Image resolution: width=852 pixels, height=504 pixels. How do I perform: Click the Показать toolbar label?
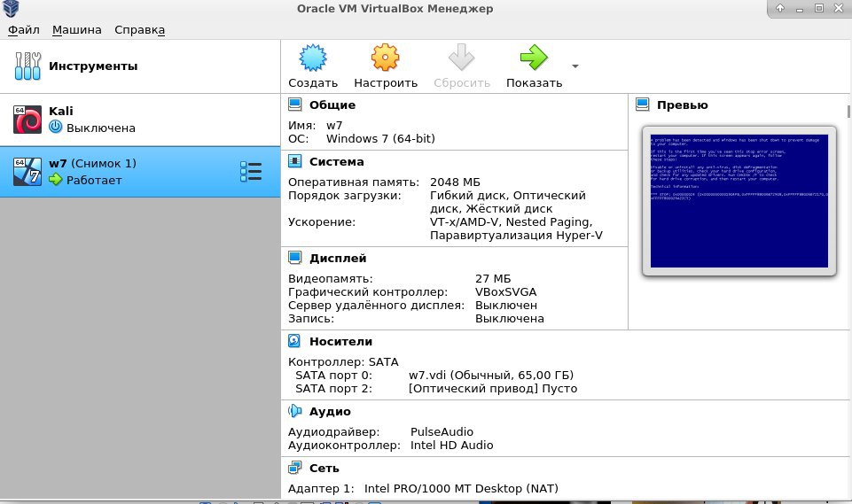click(x=534, y=83)
